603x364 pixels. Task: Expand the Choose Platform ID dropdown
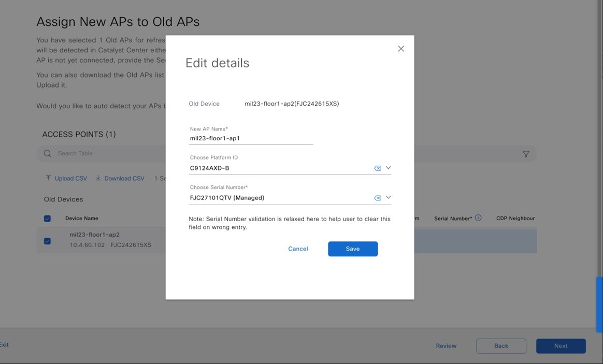(388, 168)
